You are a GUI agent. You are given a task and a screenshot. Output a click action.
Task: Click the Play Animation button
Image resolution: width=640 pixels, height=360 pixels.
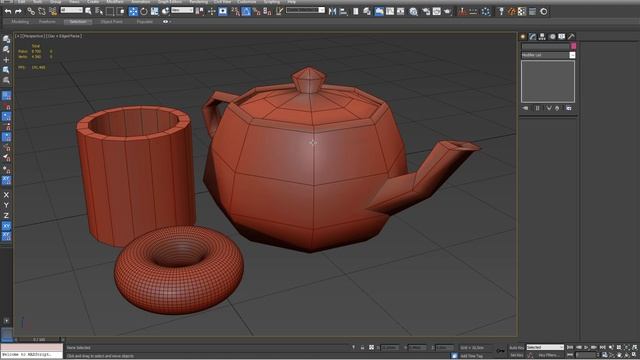point(586,347)
